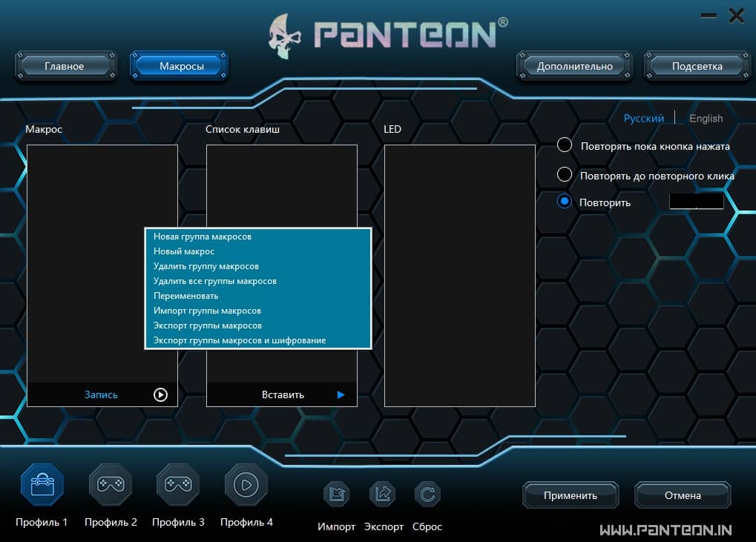Click the Макрос panel heading
The height and width of the screenshot is (542, 756).
(x=44, y=129)
